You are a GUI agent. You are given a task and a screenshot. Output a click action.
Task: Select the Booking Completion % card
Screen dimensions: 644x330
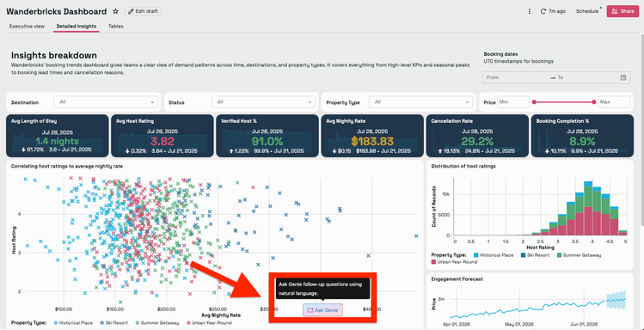coord(582,136)
